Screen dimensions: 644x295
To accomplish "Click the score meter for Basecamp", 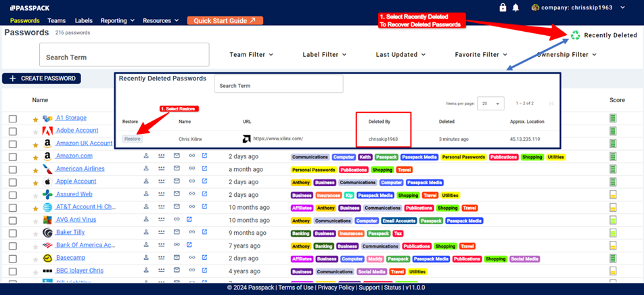I will click(x=613, y=258).
